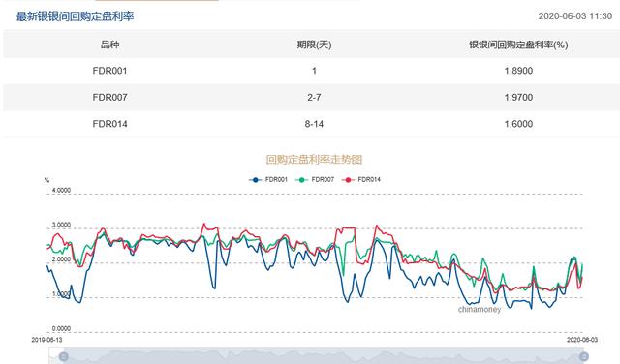Toggle FDR007 series in chart legend

point(315,179)
